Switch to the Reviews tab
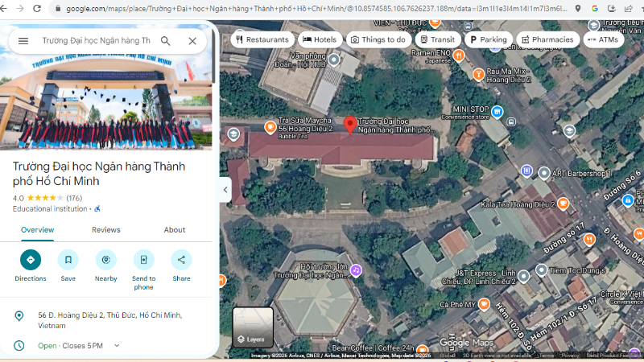 coord(106,230)
